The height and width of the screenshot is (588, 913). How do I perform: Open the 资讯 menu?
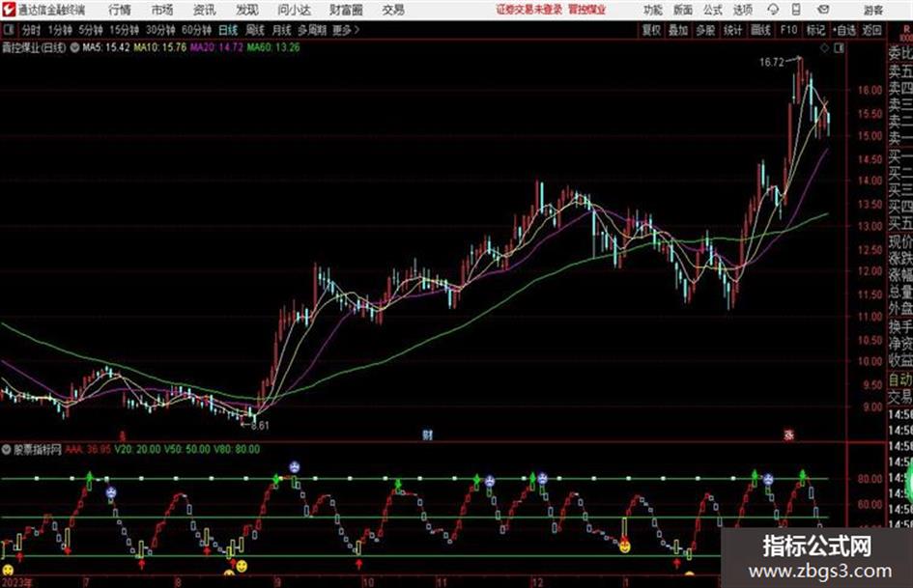click(x=205, y=10)
